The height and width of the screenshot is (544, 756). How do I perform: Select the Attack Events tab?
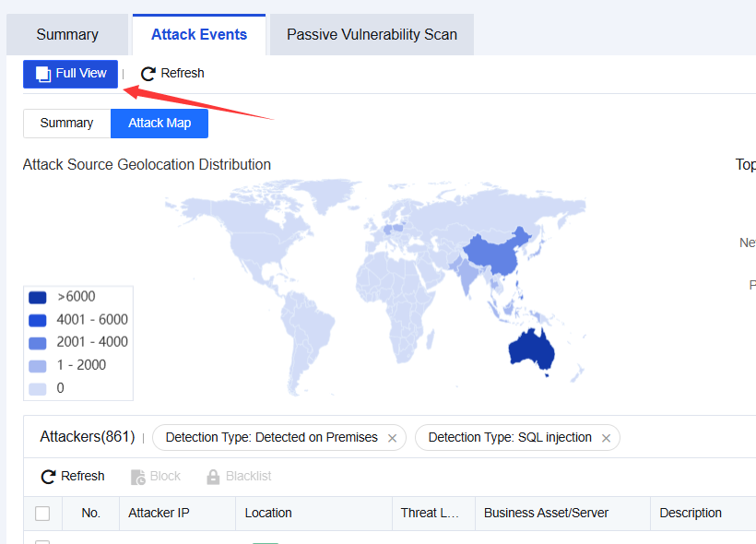tap(199, 35)
